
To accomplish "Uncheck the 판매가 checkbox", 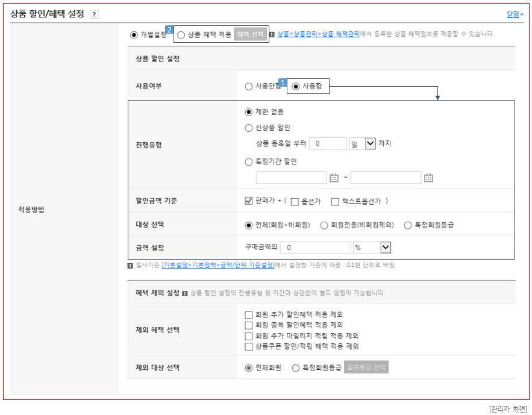I will (x=249, y=201).
